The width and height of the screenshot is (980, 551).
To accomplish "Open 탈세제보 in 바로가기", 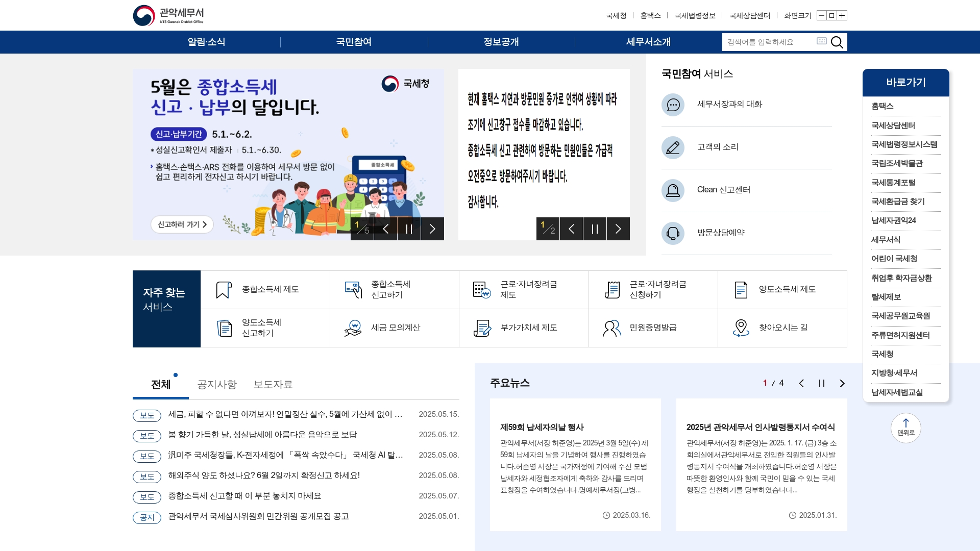I will point(886,297).
